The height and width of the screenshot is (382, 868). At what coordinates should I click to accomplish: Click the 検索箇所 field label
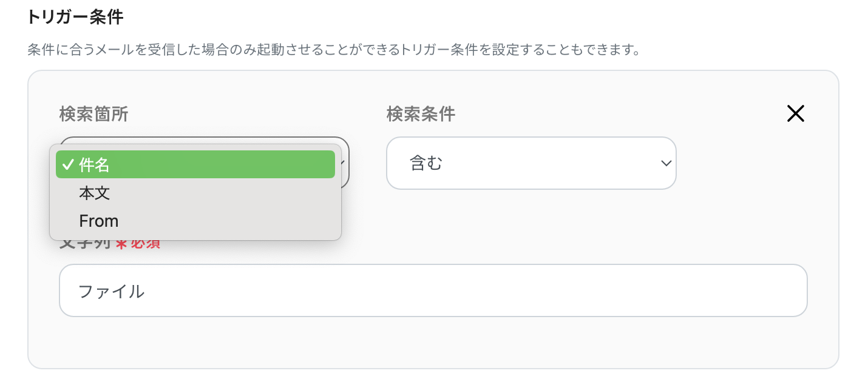(x=93, y=114)
